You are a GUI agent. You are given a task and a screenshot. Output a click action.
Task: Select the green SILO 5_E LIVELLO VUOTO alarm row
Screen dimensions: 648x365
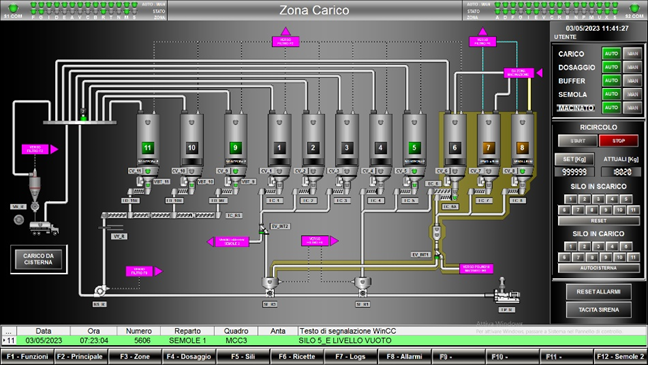324,341
